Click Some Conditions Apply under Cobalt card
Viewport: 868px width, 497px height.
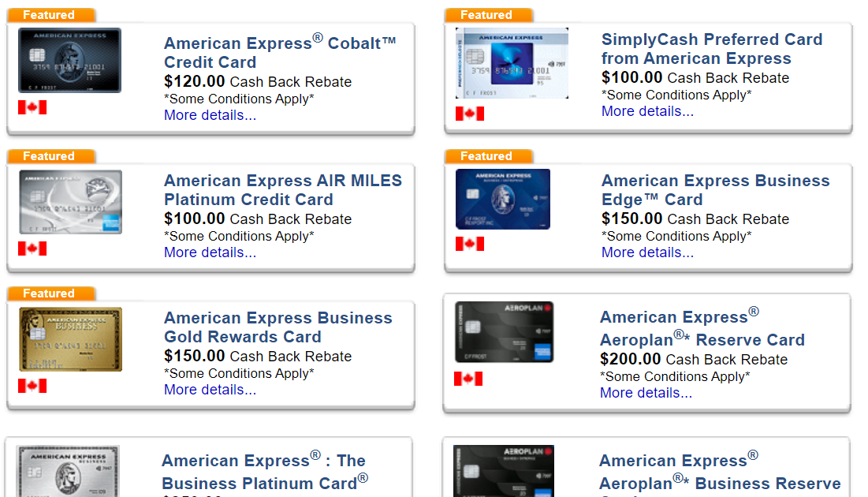[239, 99]
